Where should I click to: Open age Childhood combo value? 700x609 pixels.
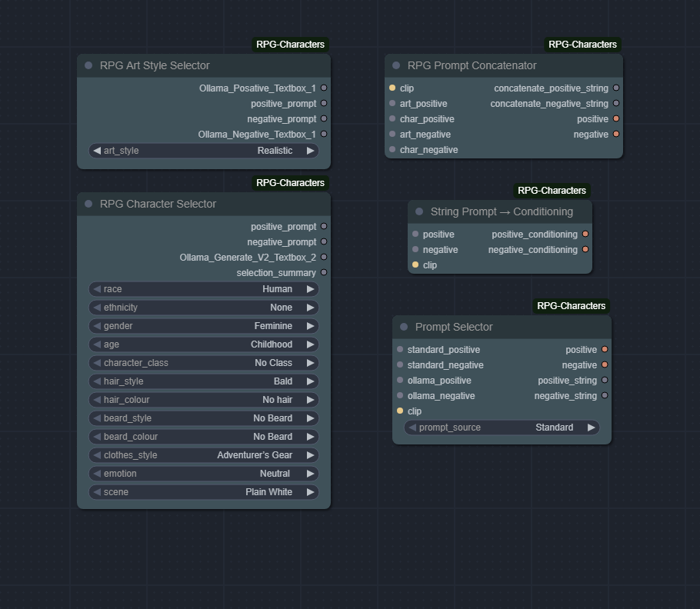click(x=272, y=344)
